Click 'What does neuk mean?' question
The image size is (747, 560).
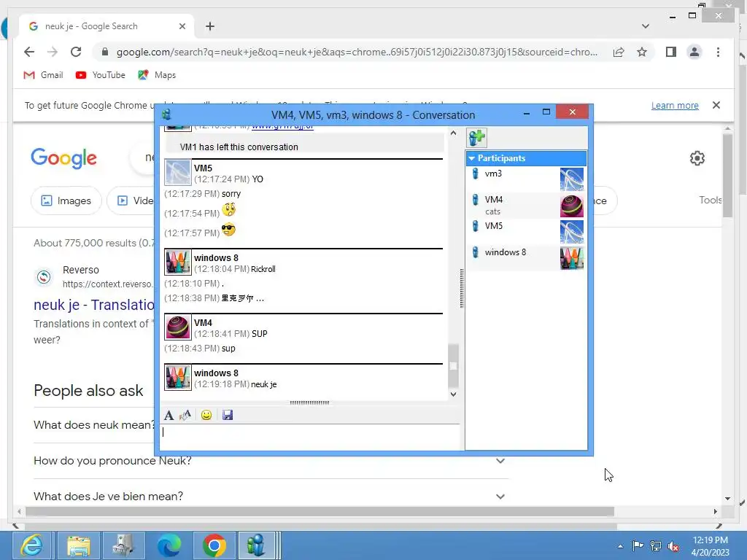94,425
